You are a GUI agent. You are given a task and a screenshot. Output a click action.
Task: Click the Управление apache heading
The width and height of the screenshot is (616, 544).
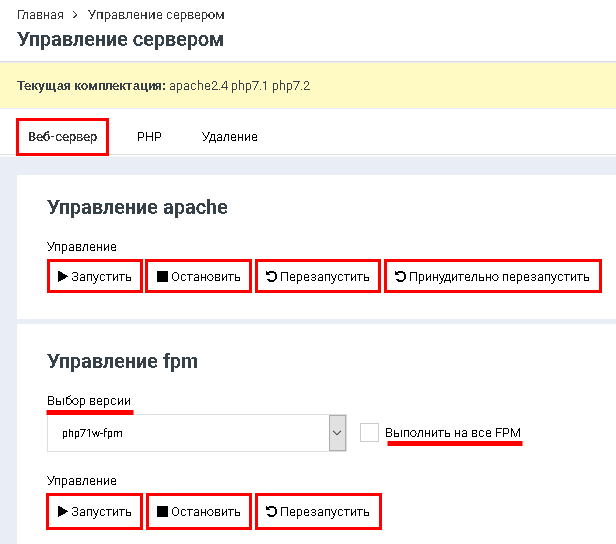tap(137, 207)
